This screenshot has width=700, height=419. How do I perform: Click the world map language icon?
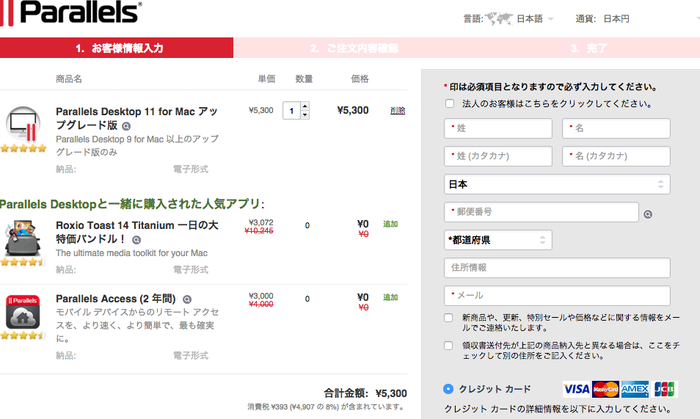click(499, 19)
